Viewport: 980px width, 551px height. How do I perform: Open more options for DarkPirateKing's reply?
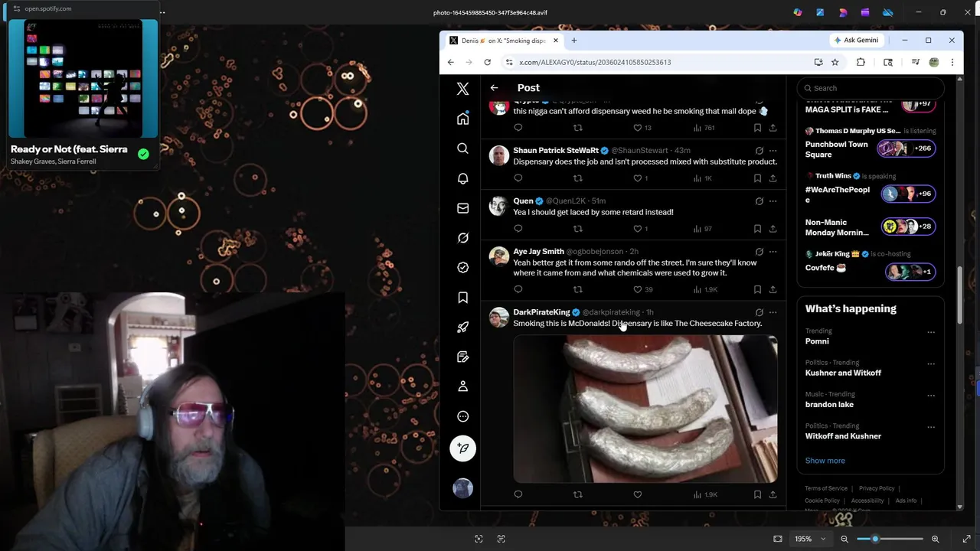773,312
